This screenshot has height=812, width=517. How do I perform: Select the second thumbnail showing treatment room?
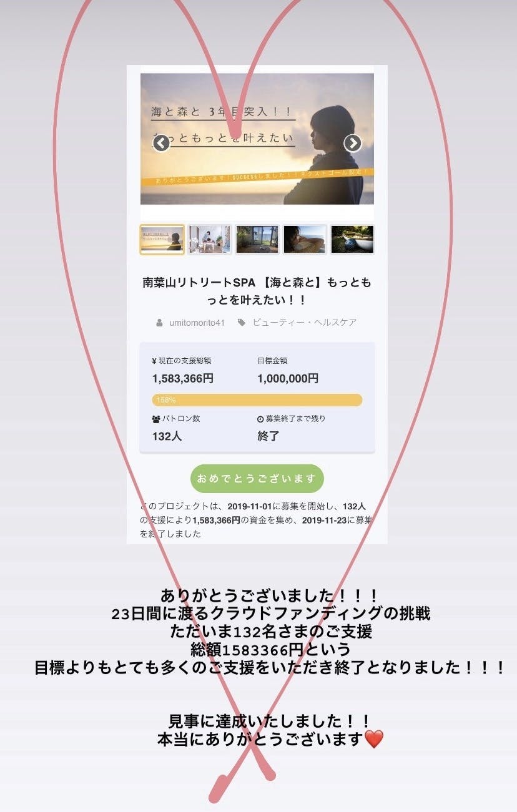209,240
